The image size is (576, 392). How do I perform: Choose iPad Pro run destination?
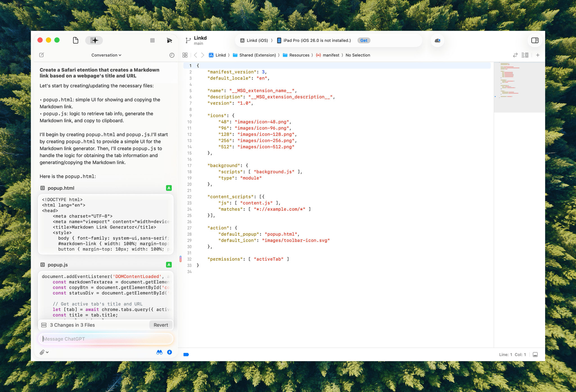(x=314, y=40)
